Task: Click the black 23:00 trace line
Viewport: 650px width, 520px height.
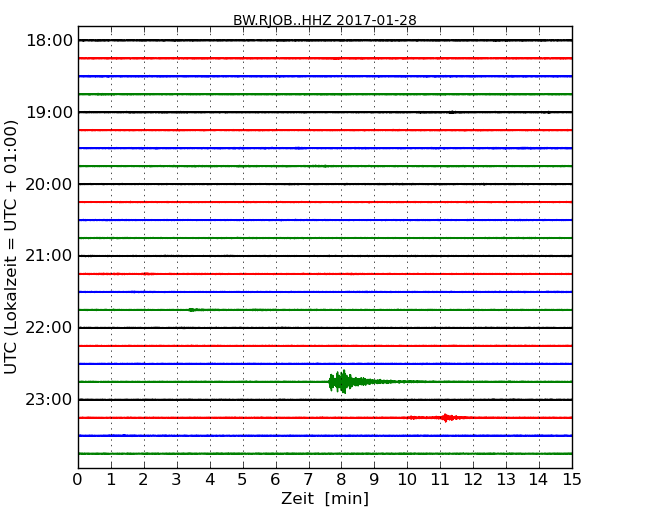Action: point(325,400)
